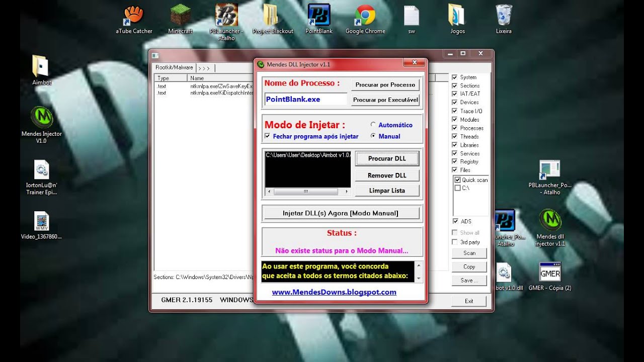Toggle the Services checkbox in GMER
The image size is (644, 362).
click(455, 154)
